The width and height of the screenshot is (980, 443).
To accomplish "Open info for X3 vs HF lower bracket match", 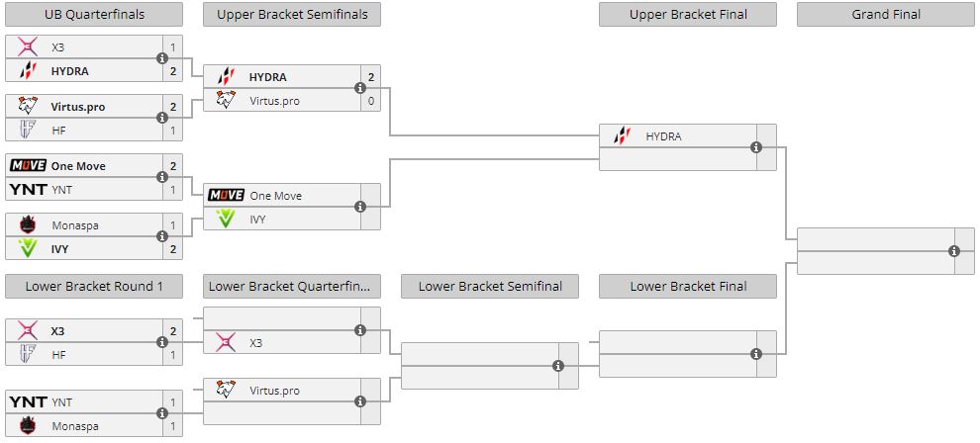I will click(162, 342).
